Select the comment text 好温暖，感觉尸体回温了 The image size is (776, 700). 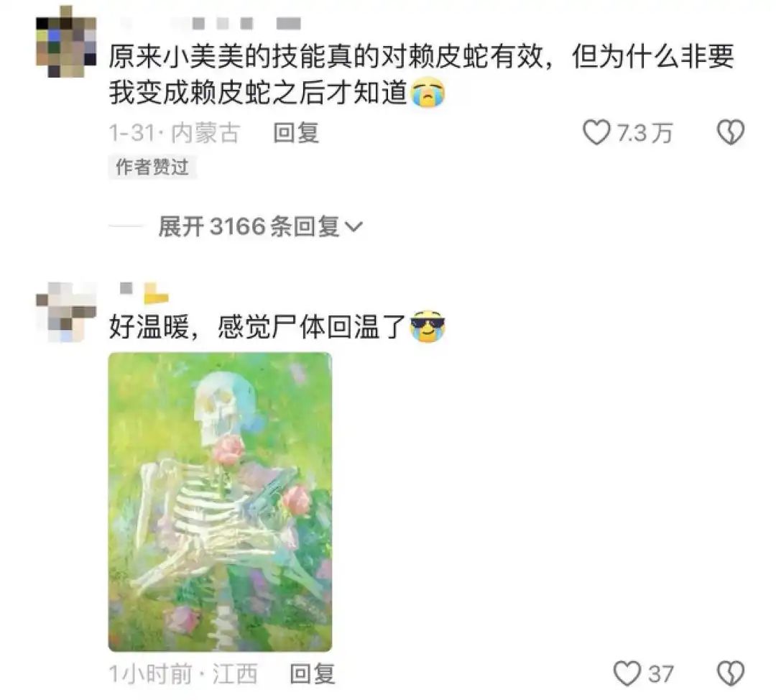tap(257, 327)
